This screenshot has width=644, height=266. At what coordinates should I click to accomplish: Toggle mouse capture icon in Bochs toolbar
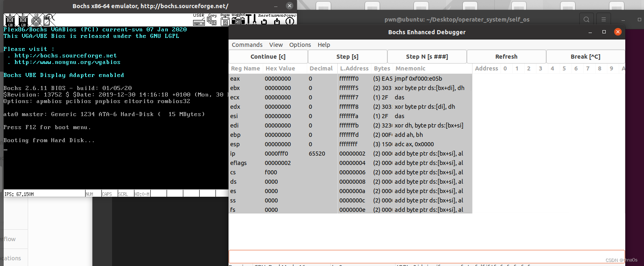[49, 20]
